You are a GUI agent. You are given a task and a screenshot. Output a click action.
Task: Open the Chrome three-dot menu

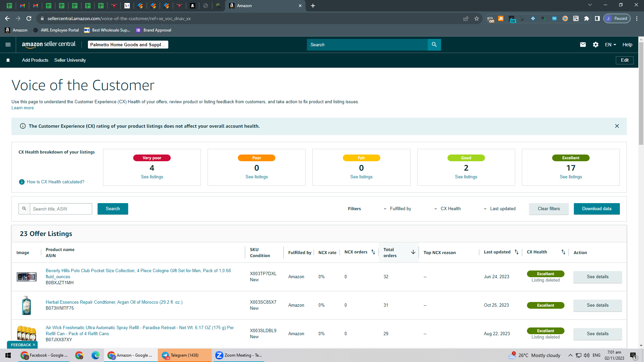637,18
